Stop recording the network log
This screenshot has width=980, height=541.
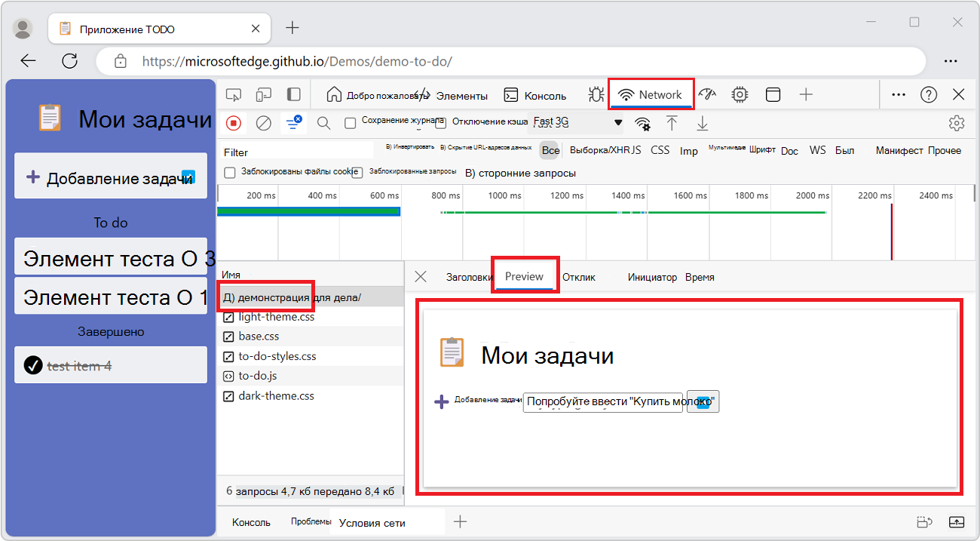[233, 122]
